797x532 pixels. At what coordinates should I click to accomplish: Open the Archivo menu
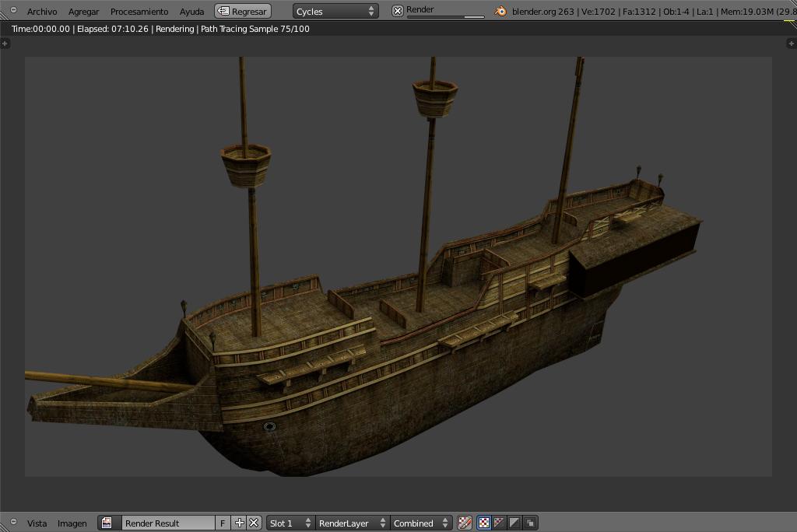point(41,12)
